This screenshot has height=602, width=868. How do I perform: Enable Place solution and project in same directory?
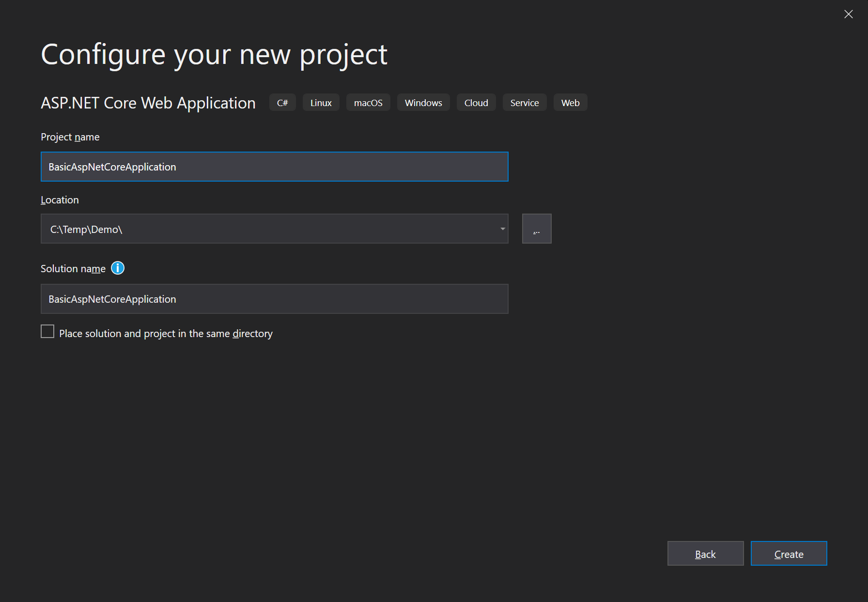pyautogui.click(x=47, y=332)
